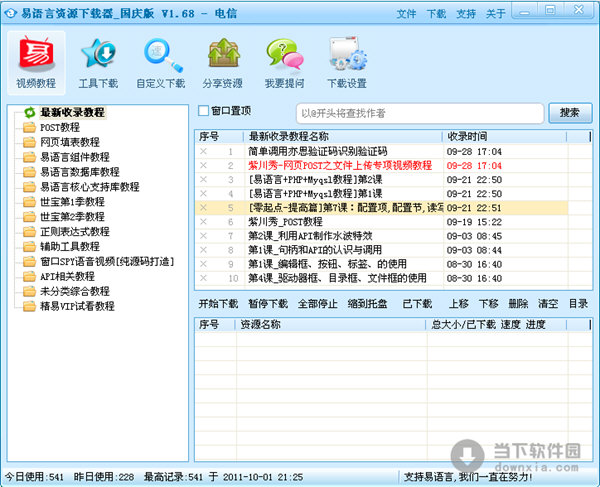This screenshot has height=487, width=600.
Task: Click the 总大小/已下载 column header
Action: [x=463, y=325]
